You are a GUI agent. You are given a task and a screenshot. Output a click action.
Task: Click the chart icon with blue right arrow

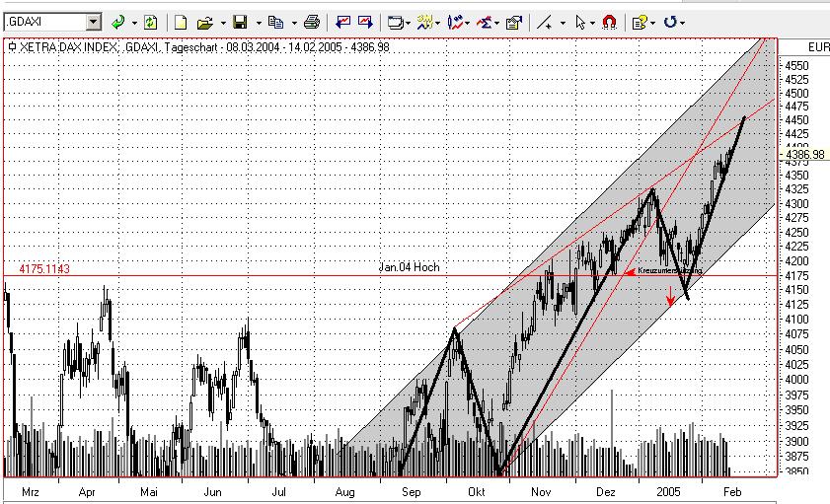point(365,23)
